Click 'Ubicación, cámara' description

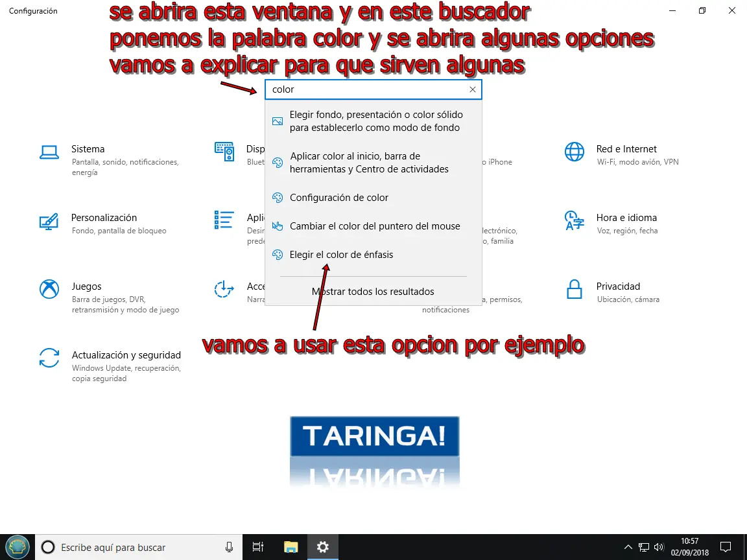point(628,299)
